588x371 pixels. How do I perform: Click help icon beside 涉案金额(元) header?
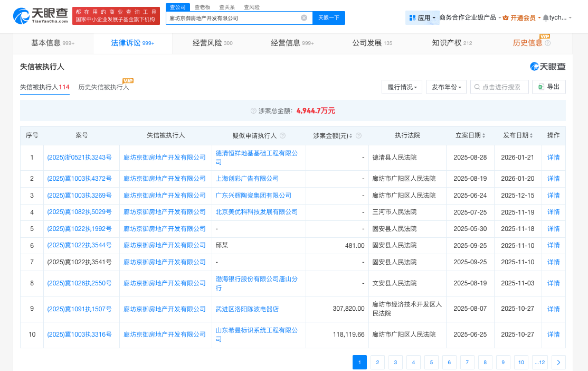click(359, 136)
